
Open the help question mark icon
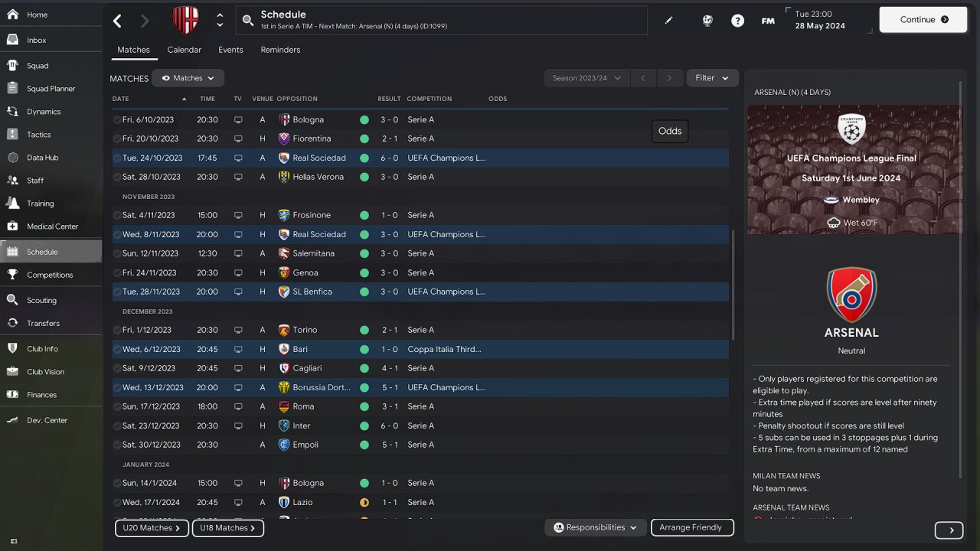(737, 21)
